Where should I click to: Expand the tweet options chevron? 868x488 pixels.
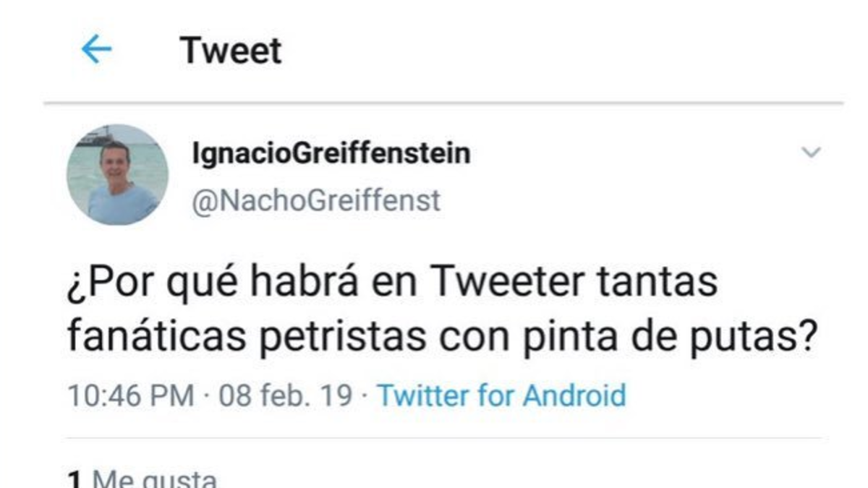[812, 153]
